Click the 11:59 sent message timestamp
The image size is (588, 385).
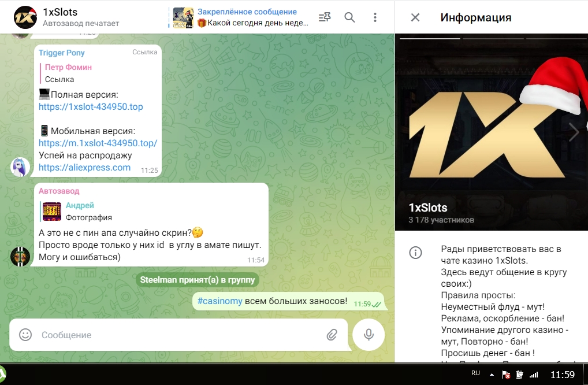click(x=362, y=304)
